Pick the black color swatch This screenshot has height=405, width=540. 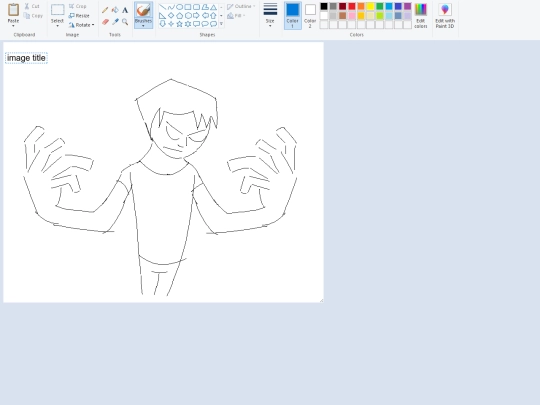[x=324, y=6]
